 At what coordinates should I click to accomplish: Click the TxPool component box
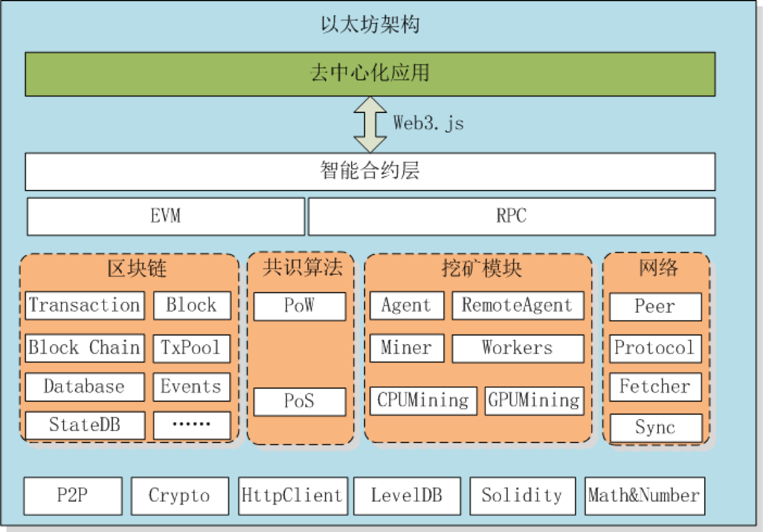click(191, 348)
